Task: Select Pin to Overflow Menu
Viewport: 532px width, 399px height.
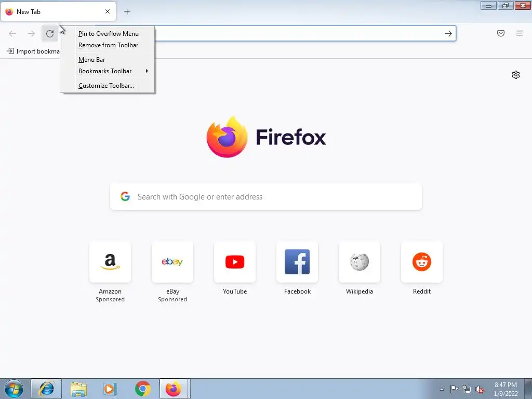Action: 108,34
